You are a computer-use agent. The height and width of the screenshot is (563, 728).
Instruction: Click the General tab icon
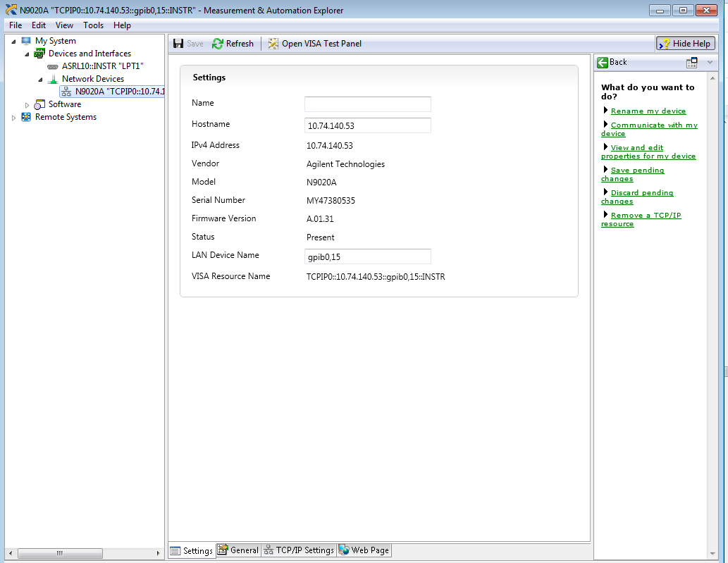pos(223,550)
